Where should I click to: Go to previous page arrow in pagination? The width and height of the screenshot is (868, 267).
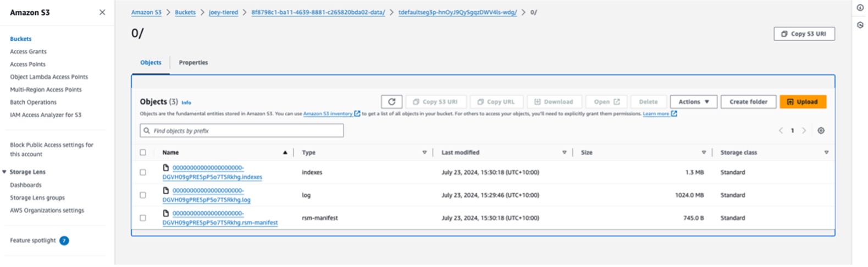[780, 131]
